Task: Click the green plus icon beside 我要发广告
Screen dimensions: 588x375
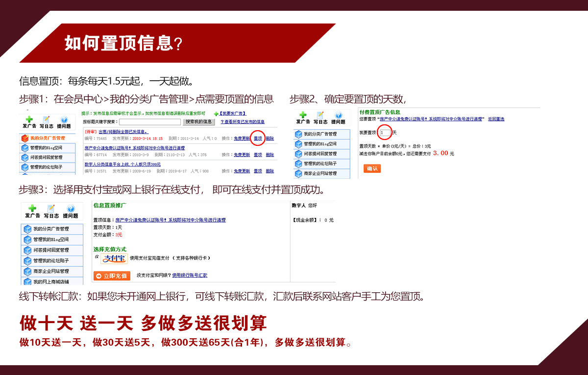Action: (x=216, y=114)
